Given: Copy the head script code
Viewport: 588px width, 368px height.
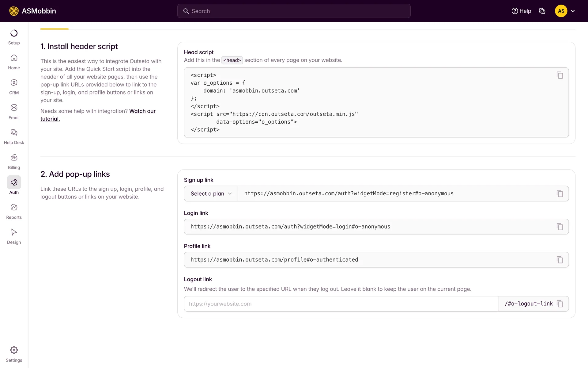Looking at the screenshot, I should coord(560,75).
